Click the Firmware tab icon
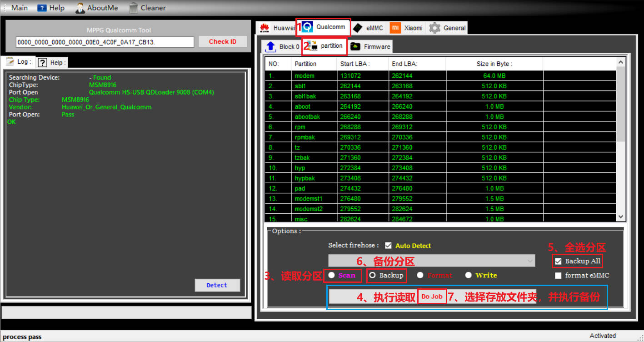 pyautogui.click(x=355, y=46)
